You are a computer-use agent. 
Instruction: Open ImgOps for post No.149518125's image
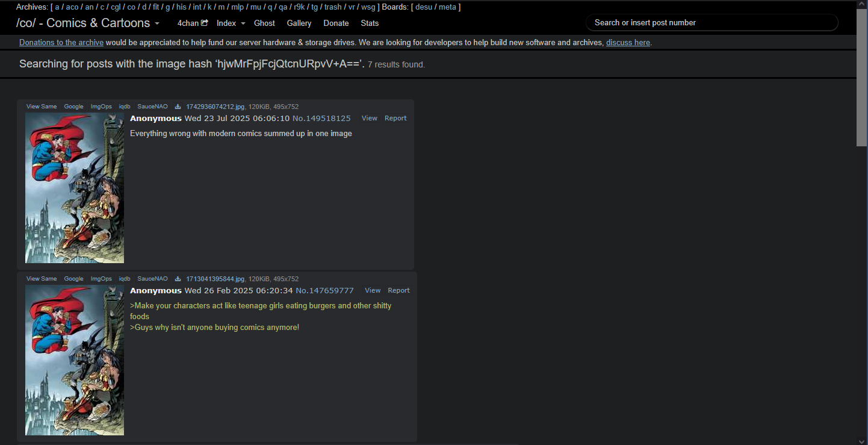pyautogui.click(x=101, y=107)
